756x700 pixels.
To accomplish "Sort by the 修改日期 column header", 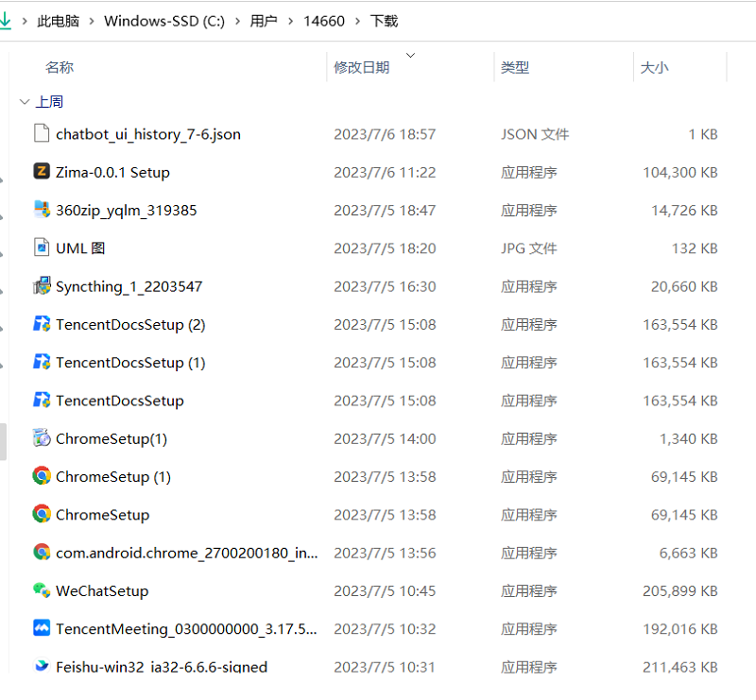I will (362, 67).
